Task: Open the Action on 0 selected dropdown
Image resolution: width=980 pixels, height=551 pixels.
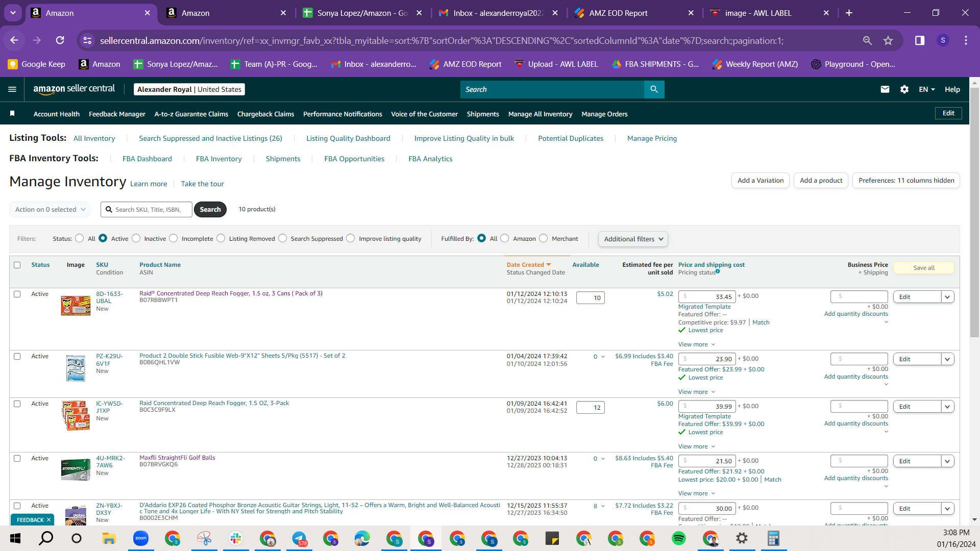Action: point(50,210)
